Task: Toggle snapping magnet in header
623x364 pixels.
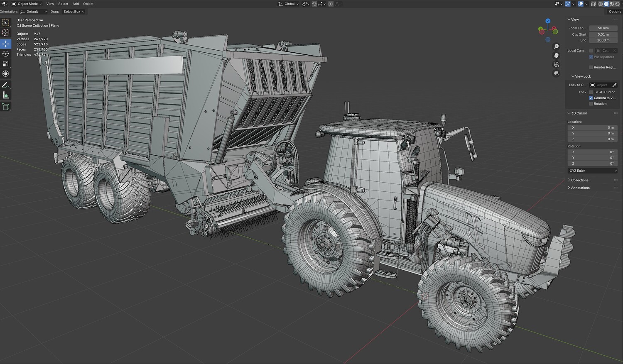Action: [x=314, y=4]
